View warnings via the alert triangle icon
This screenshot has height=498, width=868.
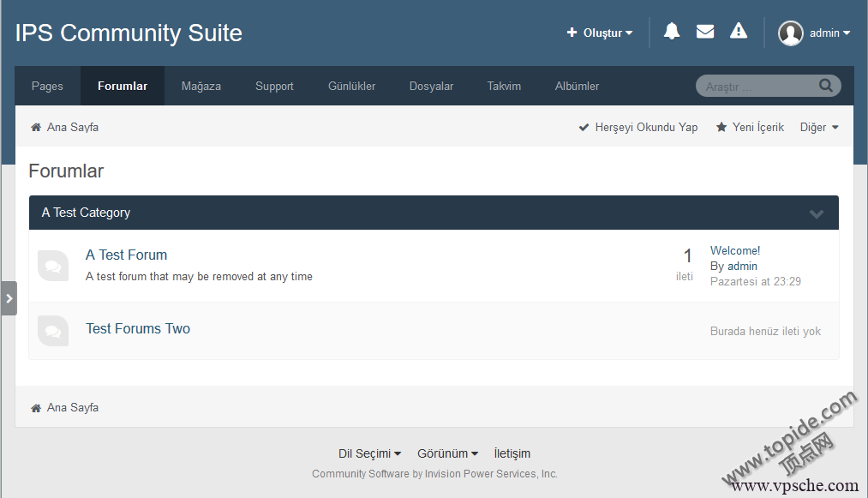click(x=739, y=31)
